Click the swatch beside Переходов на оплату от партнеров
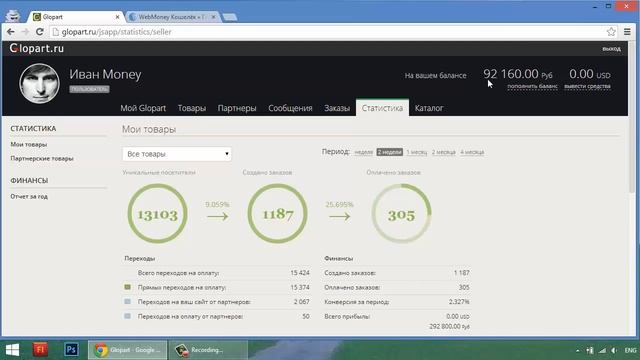This screenshot has width=640, height=360. pos(127,316)
